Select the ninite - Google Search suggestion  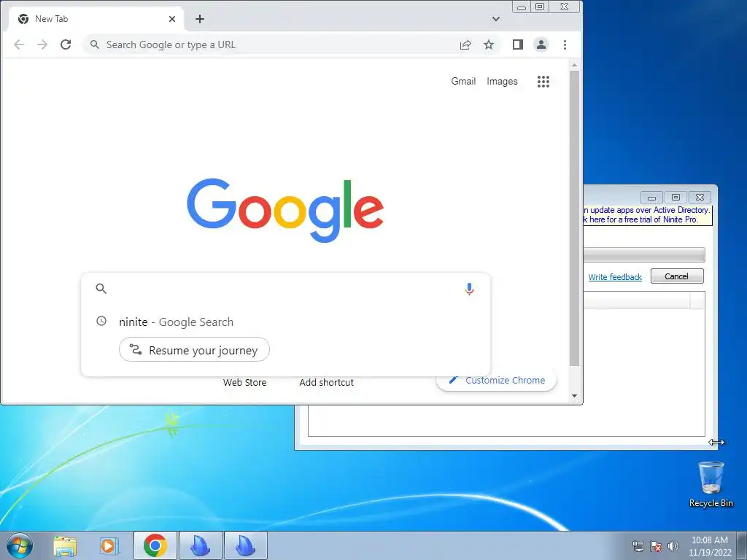point(285,322)
